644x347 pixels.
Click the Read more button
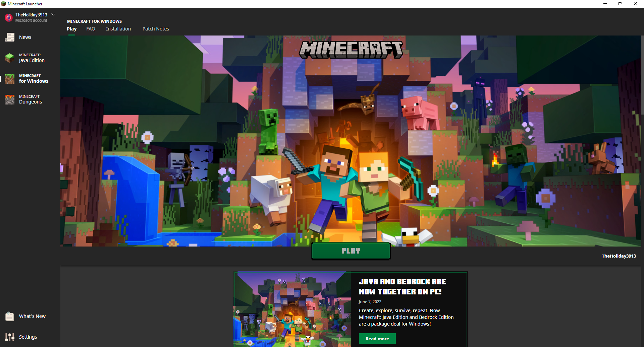(x=377, y=339)
